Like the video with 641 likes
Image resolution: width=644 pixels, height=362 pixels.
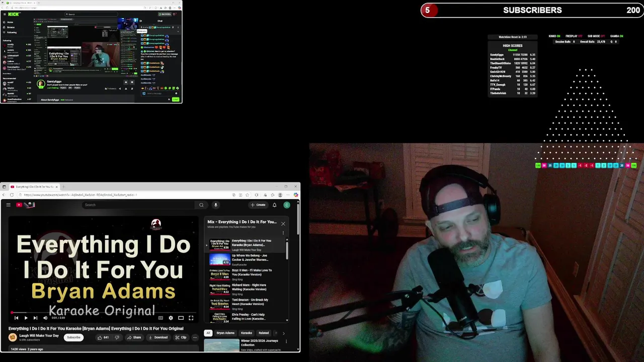click(x=103, y=337)
